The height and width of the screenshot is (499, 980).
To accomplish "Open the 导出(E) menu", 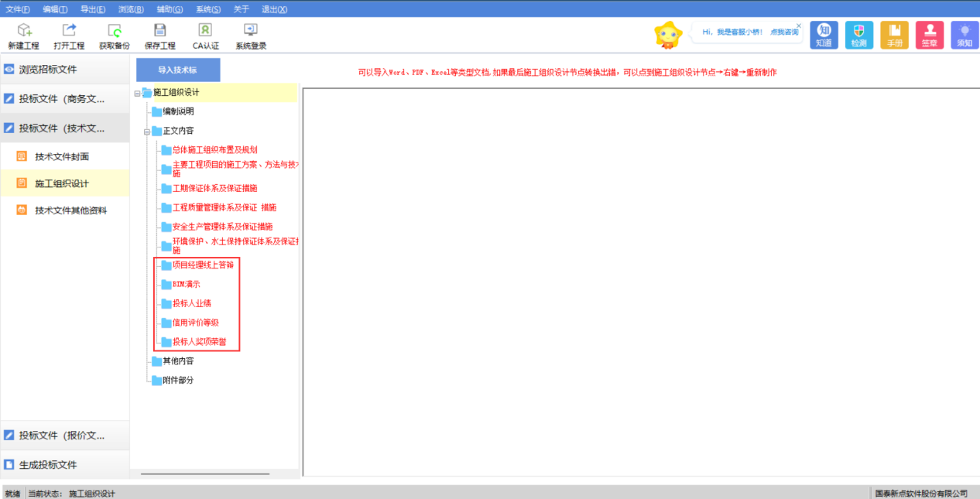I will (x=93, y=9).
